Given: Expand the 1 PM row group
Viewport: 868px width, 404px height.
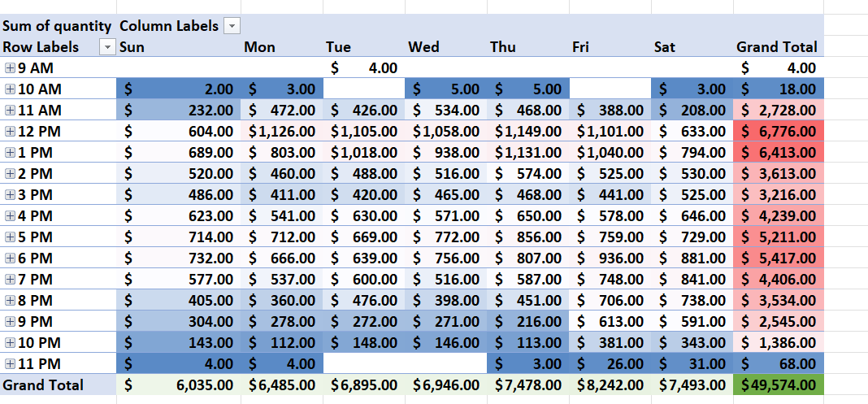Looking at the screenshot, I should pos(10,153).
